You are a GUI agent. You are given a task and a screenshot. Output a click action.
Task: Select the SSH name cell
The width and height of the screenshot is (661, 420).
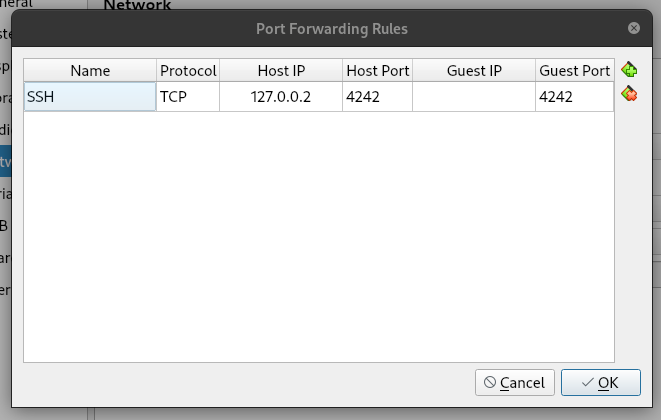[90, 97]
